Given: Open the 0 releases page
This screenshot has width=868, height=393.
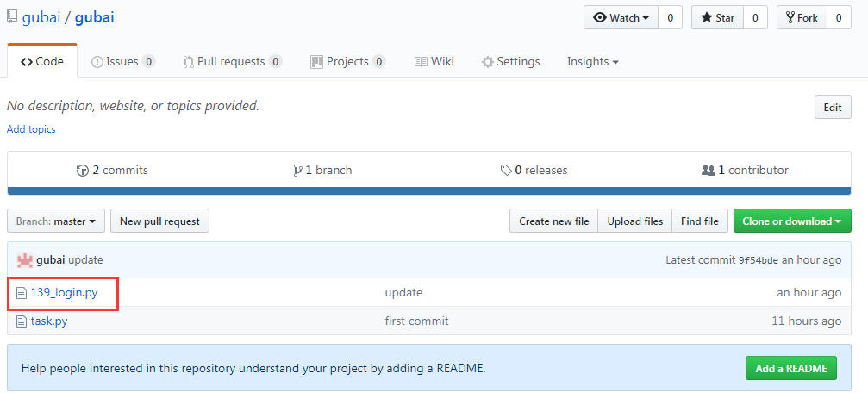Looking at the screenshot, I should pyautogui.click(x=534, y=170).
